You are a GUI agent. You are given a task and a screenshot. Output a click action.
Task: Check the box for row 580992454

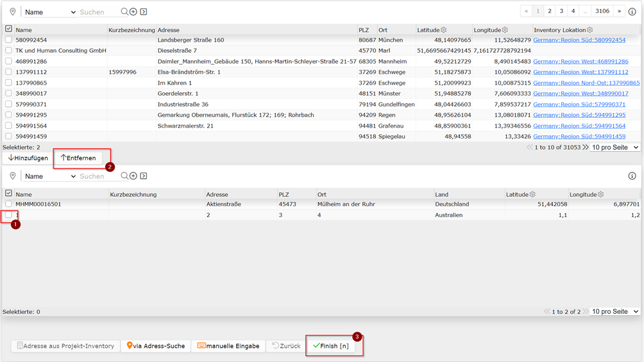8,40
